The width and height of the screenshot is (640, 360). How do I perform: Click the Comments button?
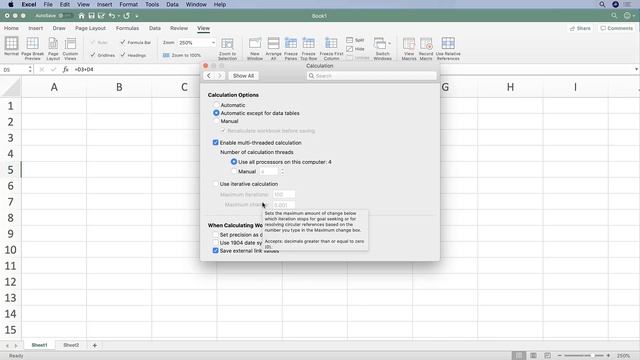click(616, 28)
